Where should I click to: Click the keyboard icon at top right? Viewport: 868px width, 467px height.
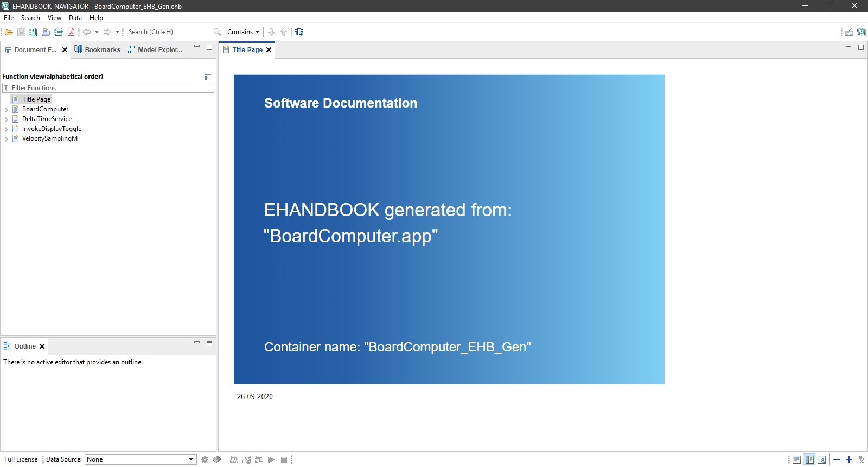click(x=849, y=32)
